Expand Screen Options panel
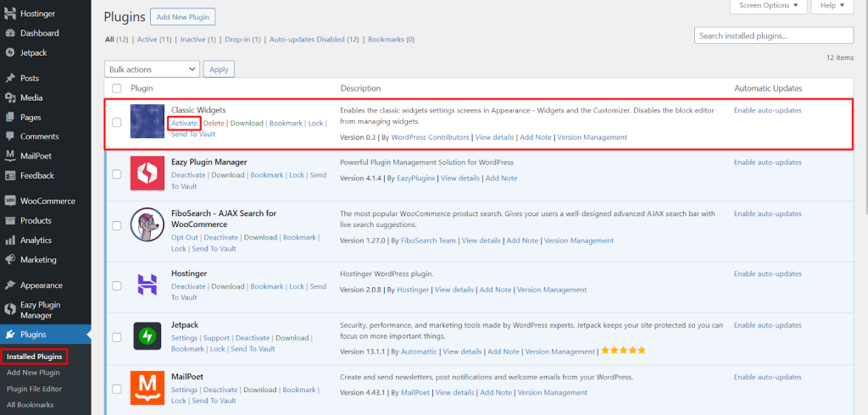 coord(769,6)
